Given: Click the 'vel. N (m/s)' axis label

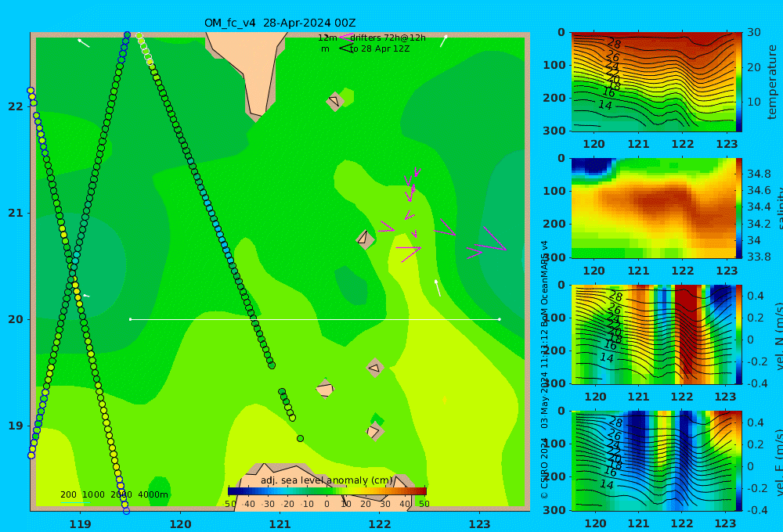Looking at the screenshot, I should coord(778,336).
